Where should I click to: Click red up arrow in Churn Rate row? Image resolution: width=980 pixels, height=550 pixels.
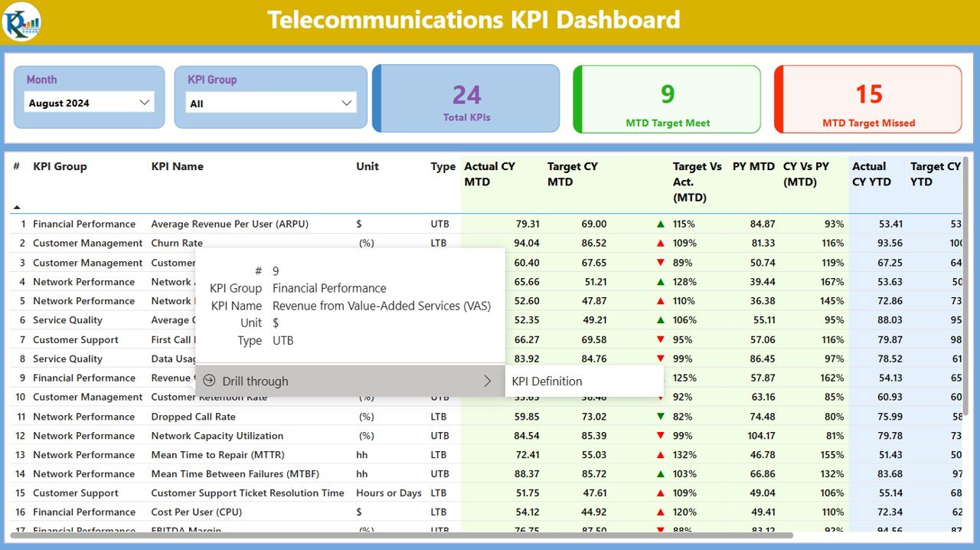pyautogui.click(x=660, y=244)
